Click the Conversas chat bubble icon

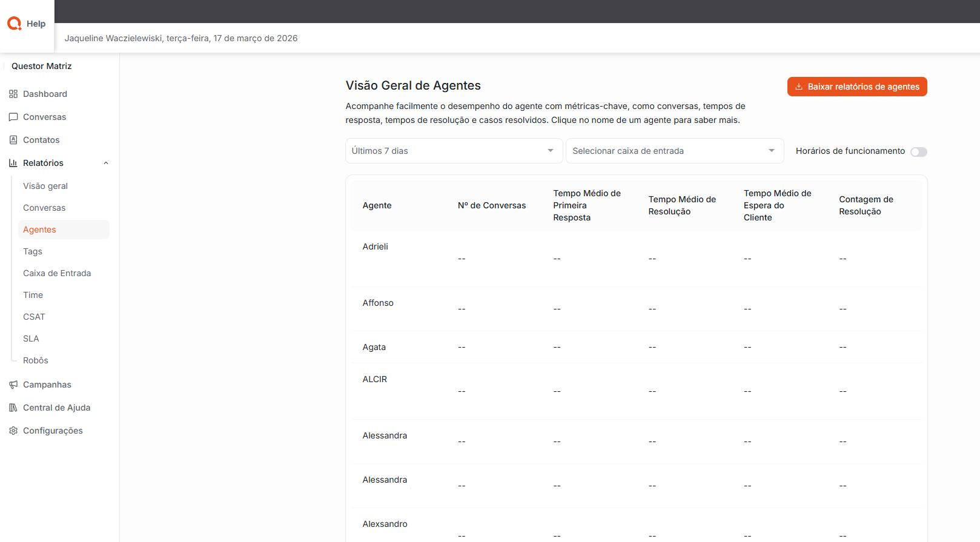click(13, 117)
